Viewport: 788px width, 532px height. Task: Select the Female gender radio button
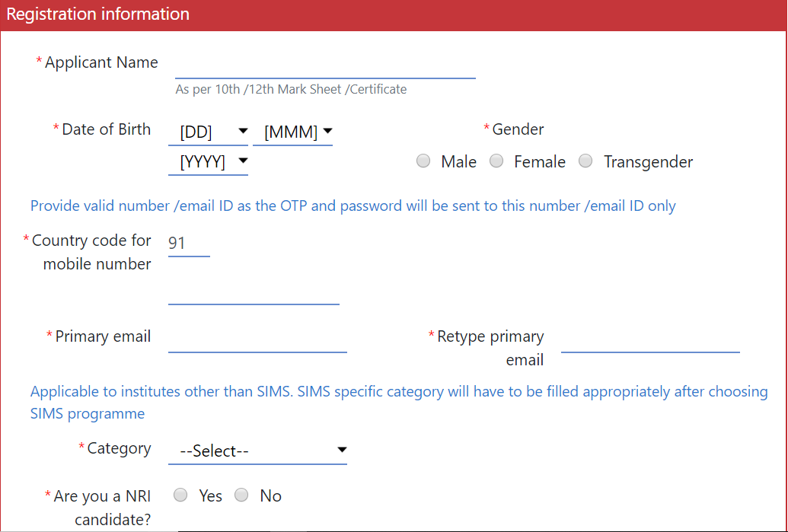[x=496, y=161]
